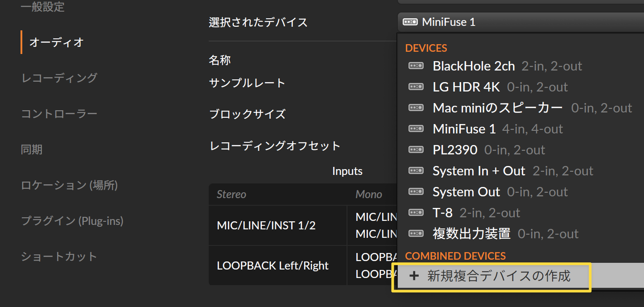This screenshot has height=307, width=644.
Task: Click the device icon beside PL2390
Action: [416, 150]
